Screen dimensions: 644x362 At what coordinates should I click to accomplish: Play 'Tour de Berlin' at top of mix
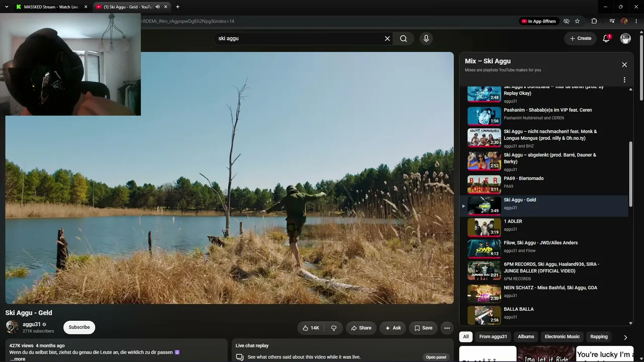[x=544, y=94]
